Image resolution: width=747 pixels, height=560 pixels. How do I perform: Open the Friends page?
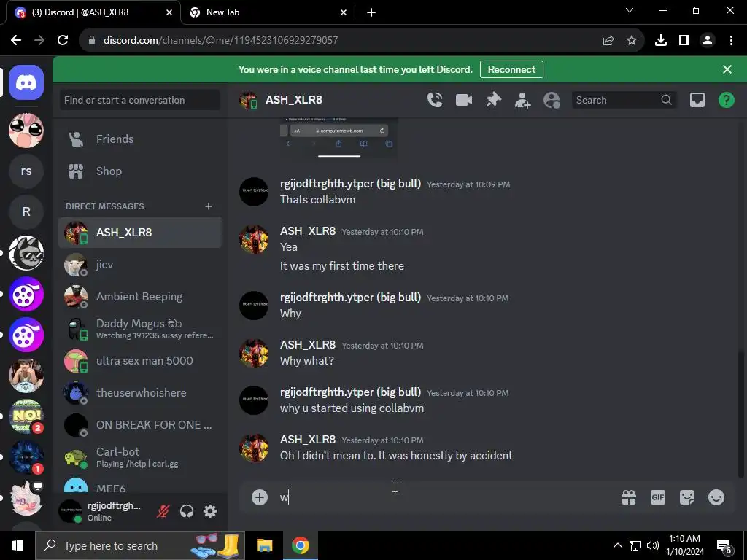[x=140, y=139]
